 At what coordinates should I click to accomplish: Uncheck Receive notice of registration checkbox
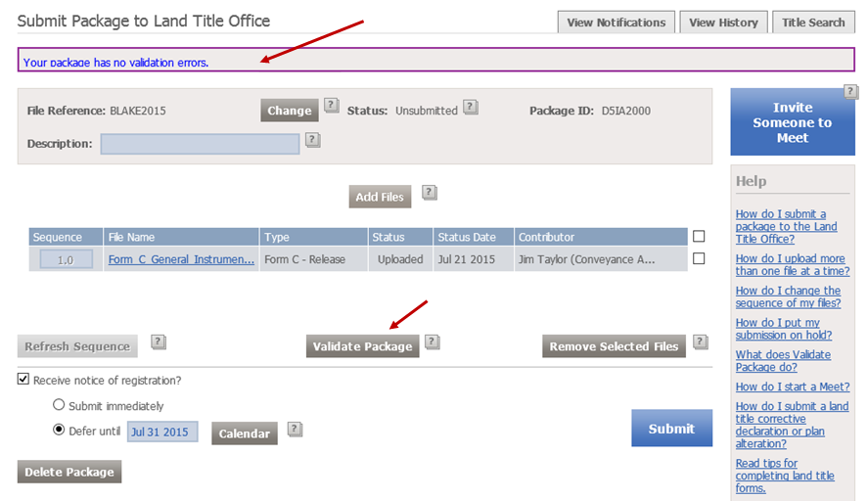23,380
